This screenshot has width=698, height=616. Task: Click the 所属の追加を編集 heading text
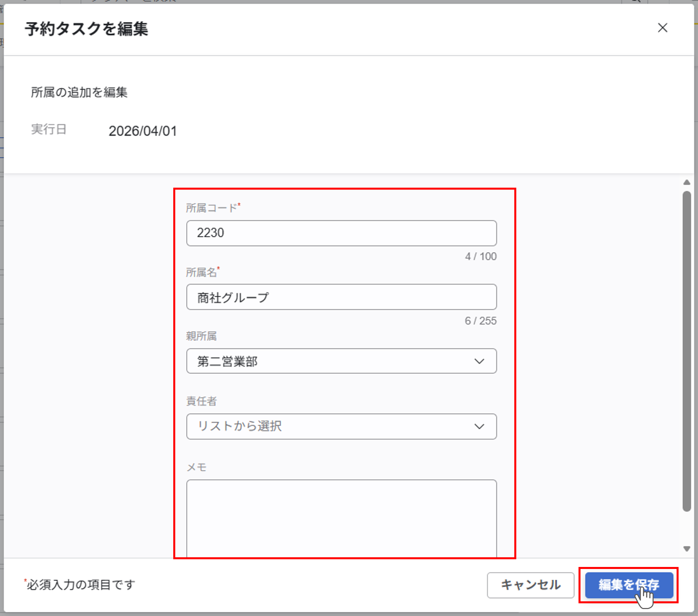pos(79,92)
